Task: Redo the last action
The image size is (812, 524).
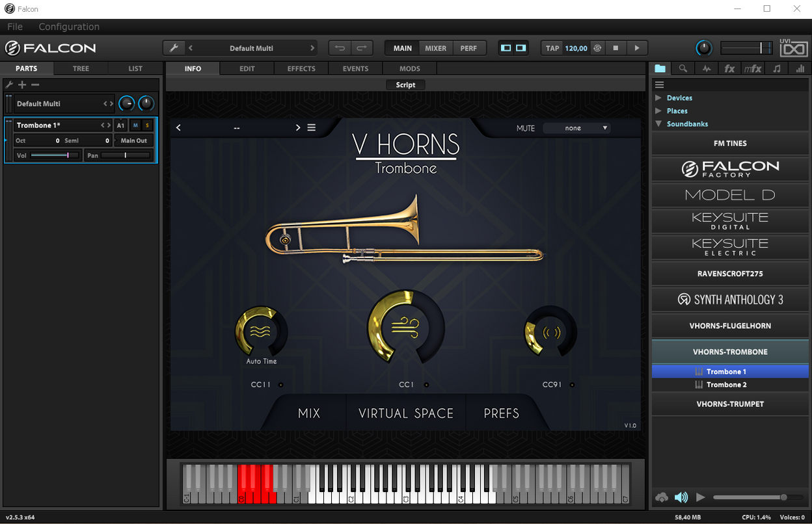Action: click(362, 48)
